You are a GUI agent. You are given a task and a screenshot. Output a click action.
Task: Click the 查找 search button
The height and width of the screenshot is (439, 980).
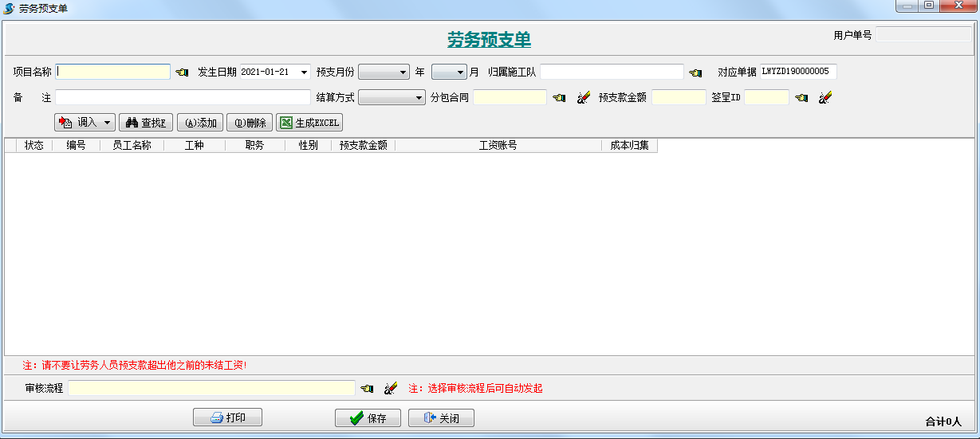(146, 123)
